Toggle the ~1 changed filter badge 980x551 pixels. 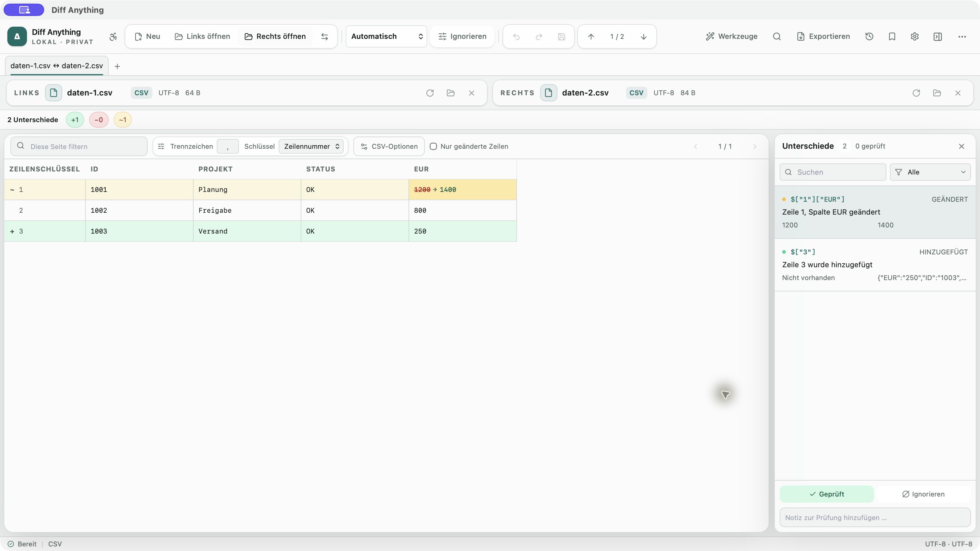tap(123, 120)
